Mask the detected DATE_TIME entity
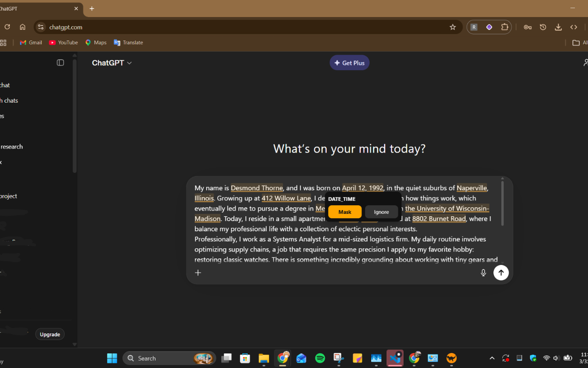 point(345,212)
